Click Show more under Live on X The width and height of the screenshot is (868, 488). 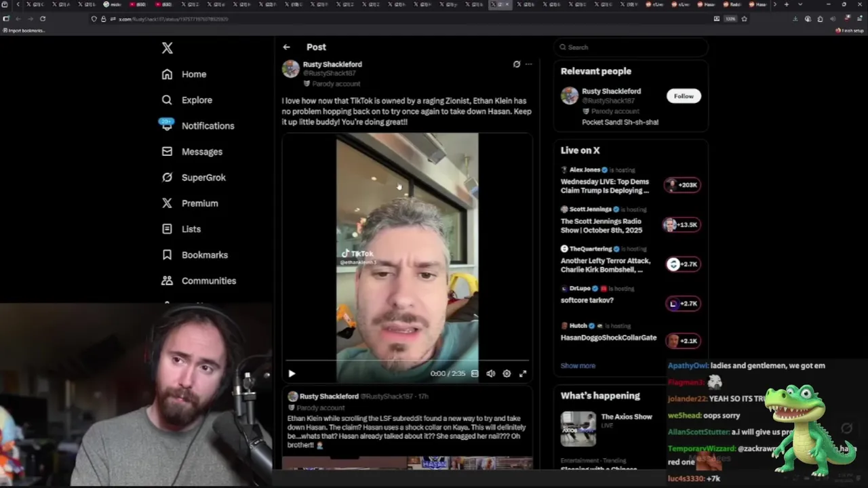tap(578, 366)
